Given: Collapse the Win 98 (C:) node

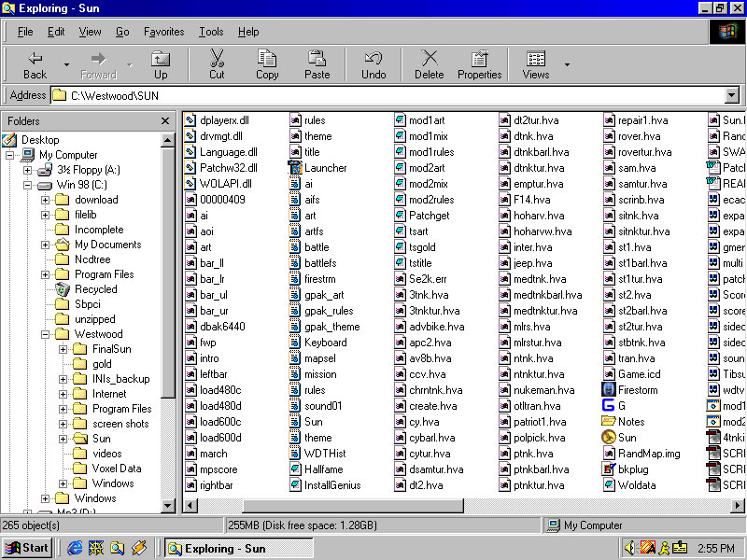Looking at the screenshot, I should (x=28, y=185).
